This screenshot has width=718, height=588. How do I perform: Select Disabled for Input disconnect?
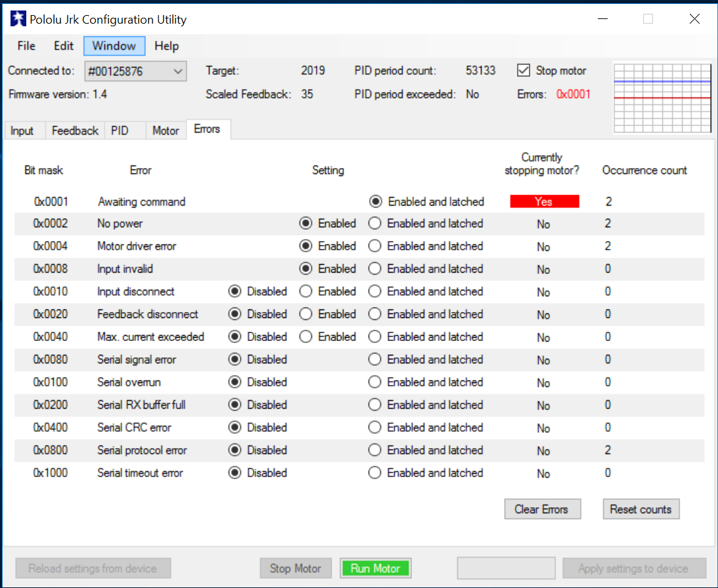coord(258,291)
